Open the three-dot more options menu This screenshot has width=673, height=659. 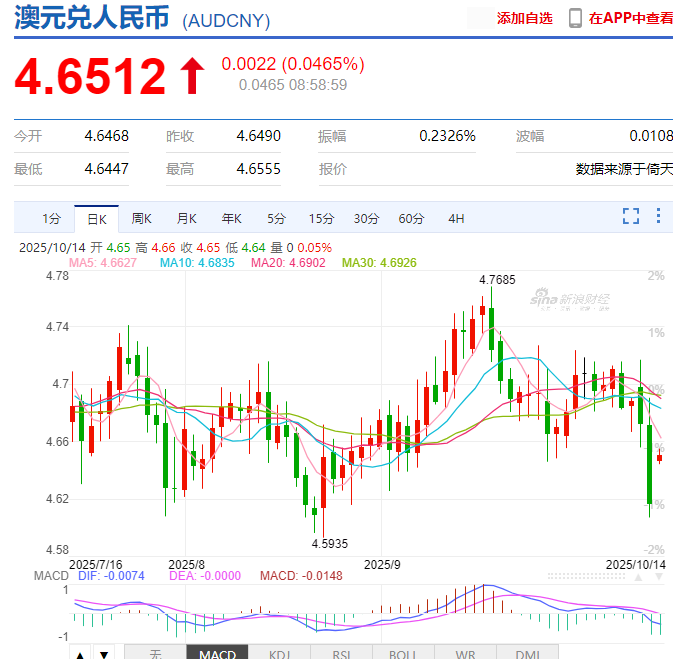click(658, 216)
